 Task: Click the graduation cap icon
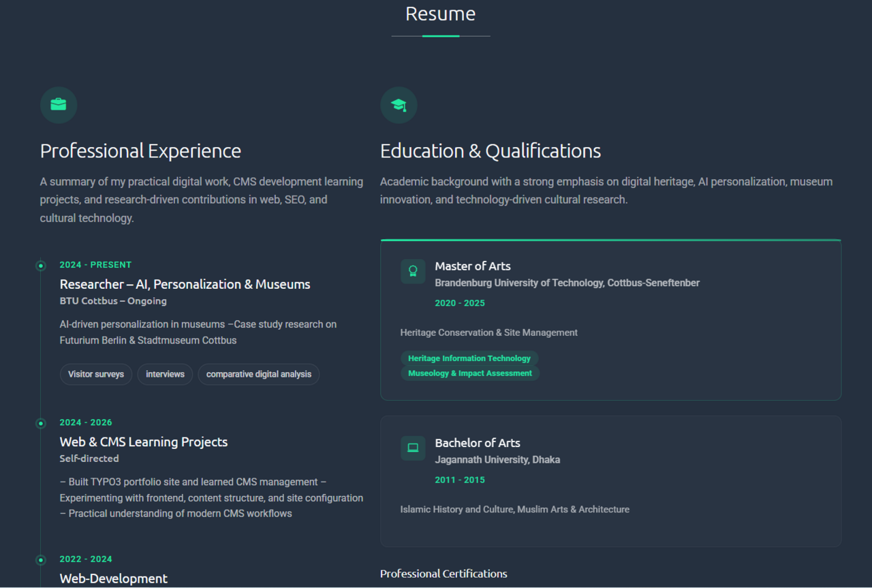click(x=399, y=105)
